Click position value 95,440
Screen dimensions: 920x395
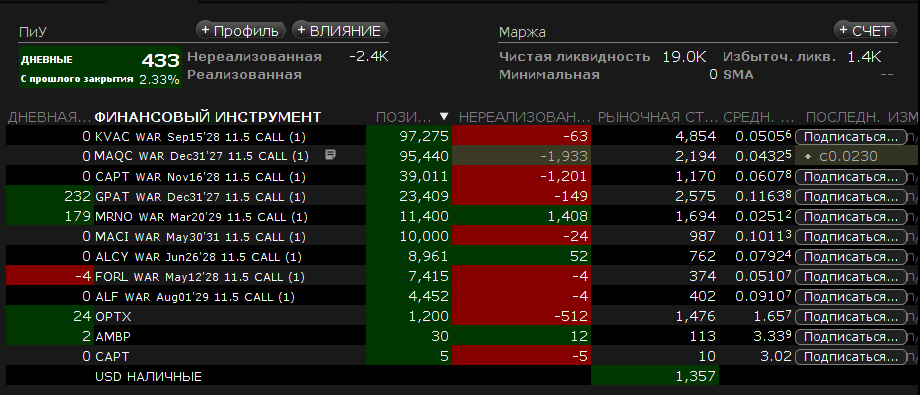[x=423, y=156]
